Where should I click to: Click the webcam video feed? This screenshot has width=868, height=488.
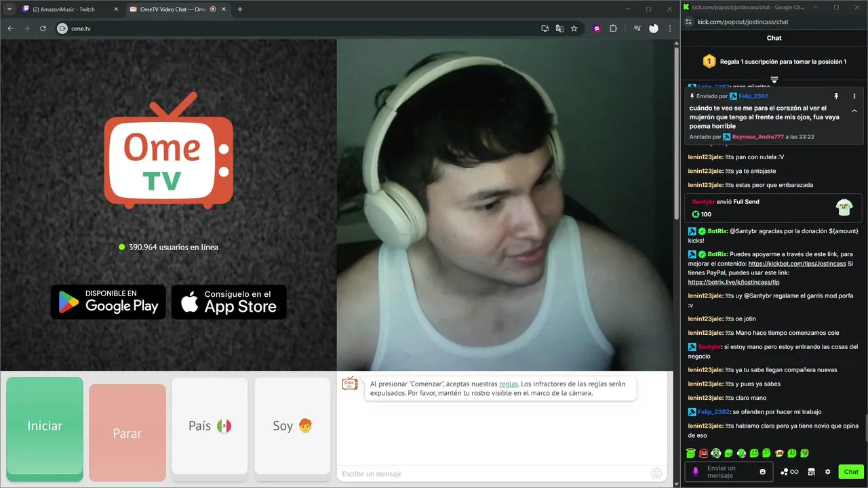pos(505,205)
